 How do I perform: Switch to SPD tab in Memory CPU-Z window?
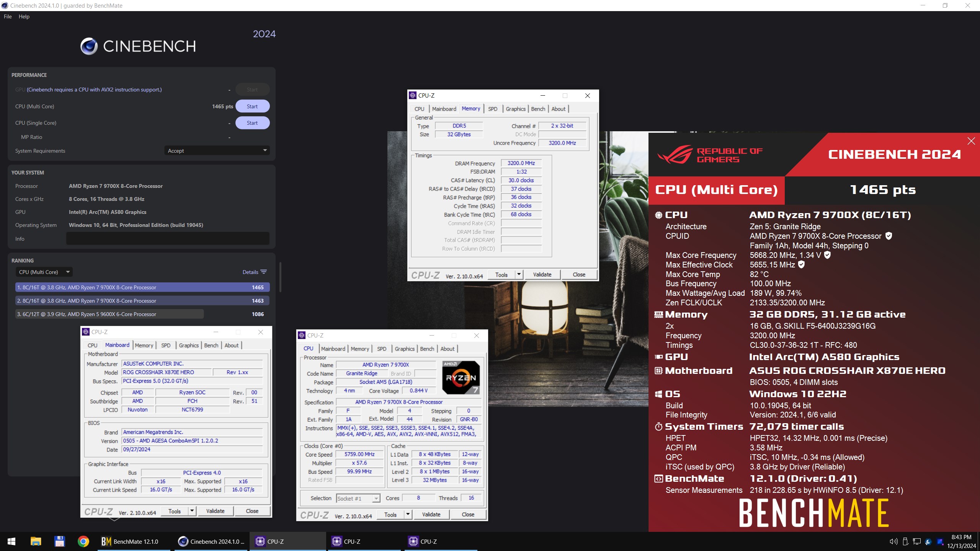point(493,109)
